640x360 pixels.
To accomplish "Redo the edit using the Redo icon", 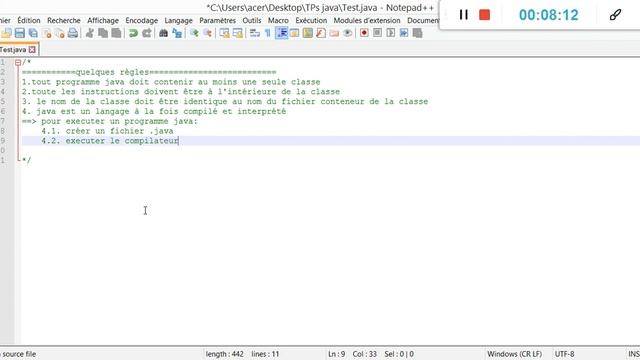I will 147,33.
